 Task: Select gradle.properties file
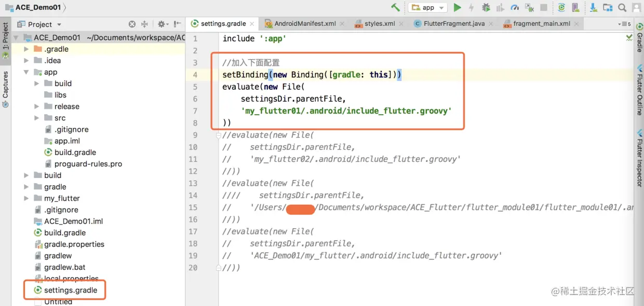click(74, 244)
